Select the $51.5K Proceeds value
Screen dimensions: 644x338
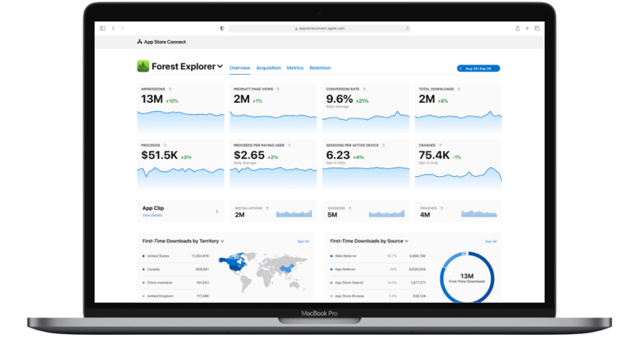pos(159,155)
